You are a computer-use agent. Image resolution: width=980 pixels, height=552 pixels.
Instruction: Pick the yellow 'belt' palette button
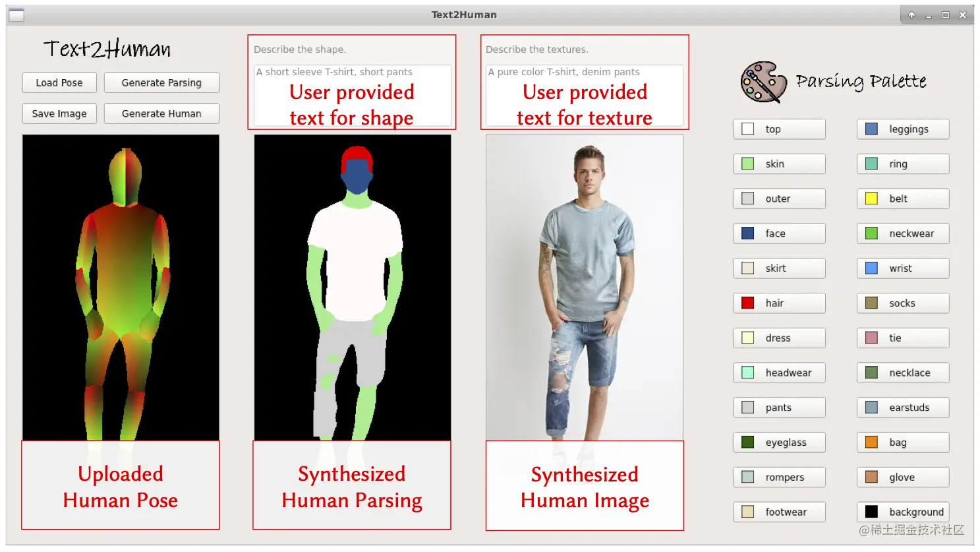click(x=903, y=199)
